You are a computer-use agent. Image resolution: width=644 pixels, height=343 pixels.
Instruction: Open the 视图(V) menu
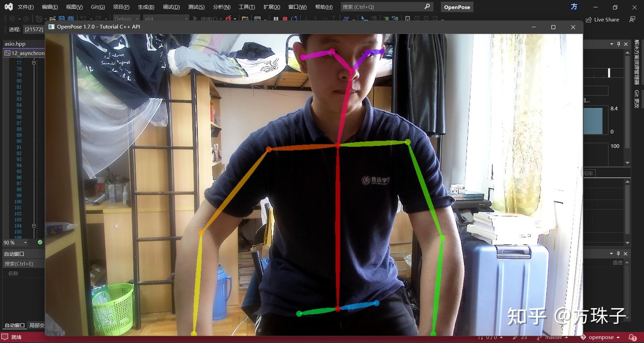74,7
